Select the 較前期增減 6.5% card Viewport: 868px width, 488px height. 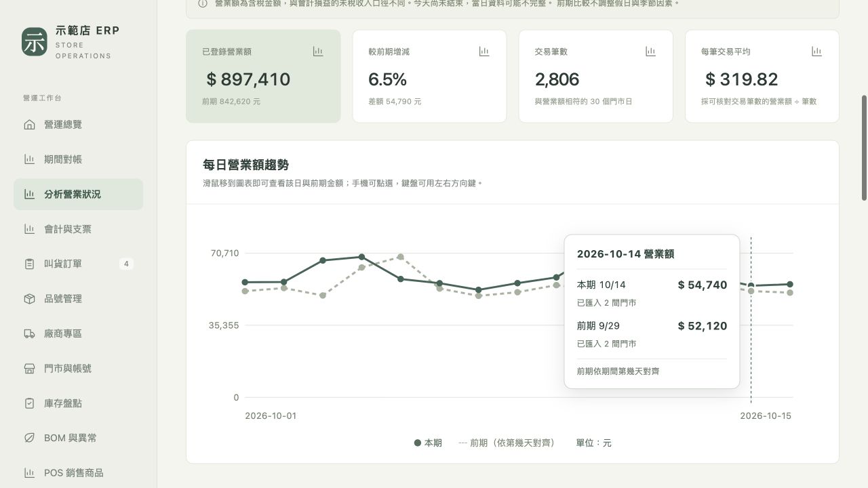tap(429, 77)
